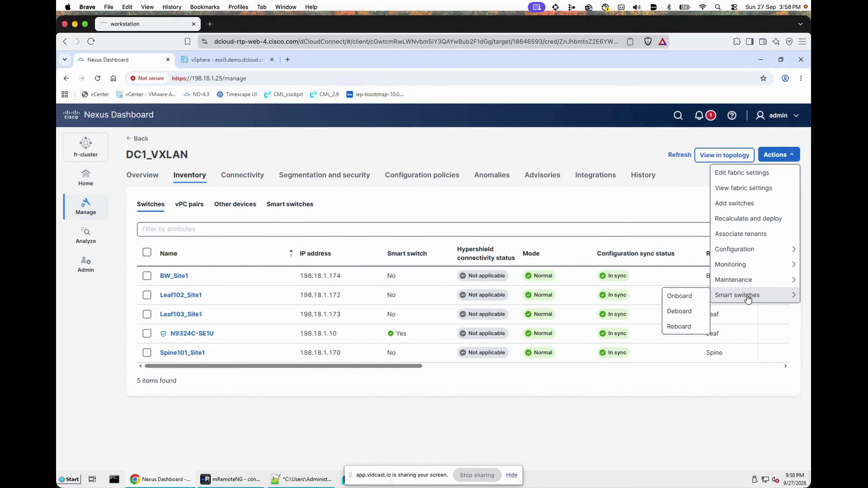This screenshot has height=488, width=868.
Task: Open the admin user dropdown
Action: 778,115
